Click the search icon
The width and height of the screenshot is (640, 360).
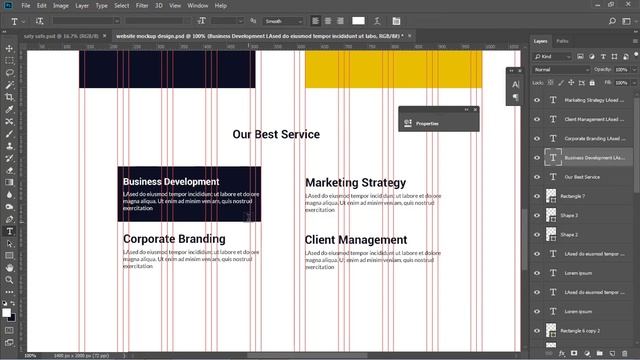tap(612, 21)
